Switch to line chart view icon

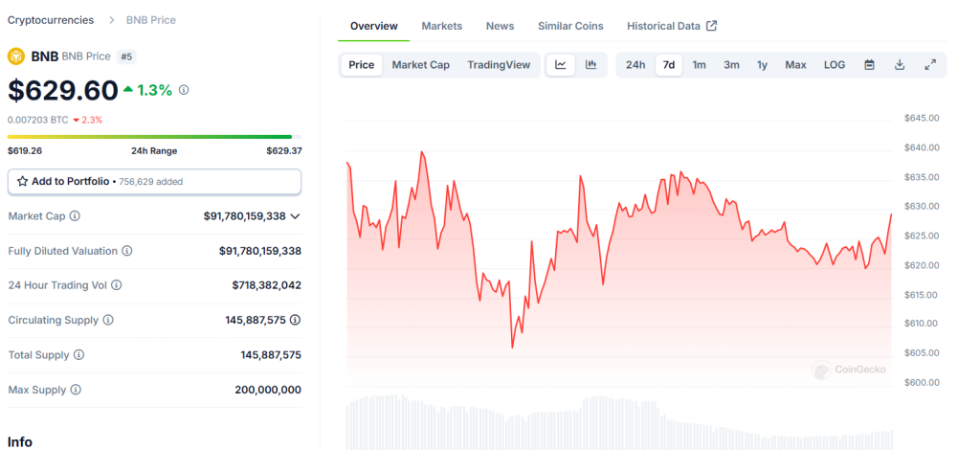coord(561,65)
